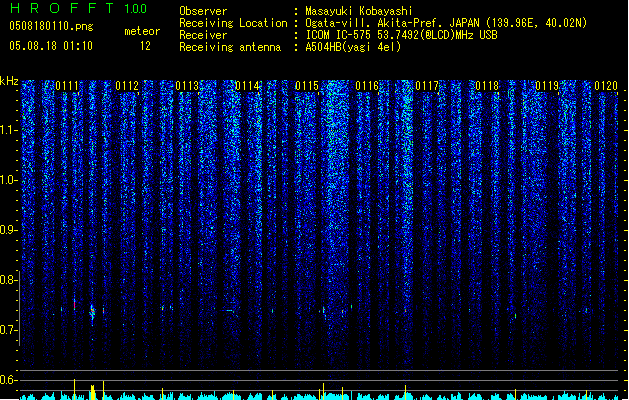Viewport: 629px width, 400px height.
Task: Click the 0112 time marker
Action: tap(127, 86)
